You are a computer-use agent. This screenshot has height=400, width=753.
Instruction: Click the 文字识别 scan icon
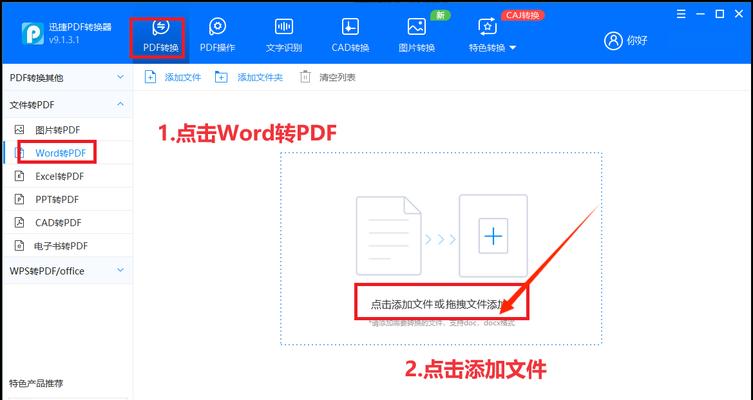284,26
